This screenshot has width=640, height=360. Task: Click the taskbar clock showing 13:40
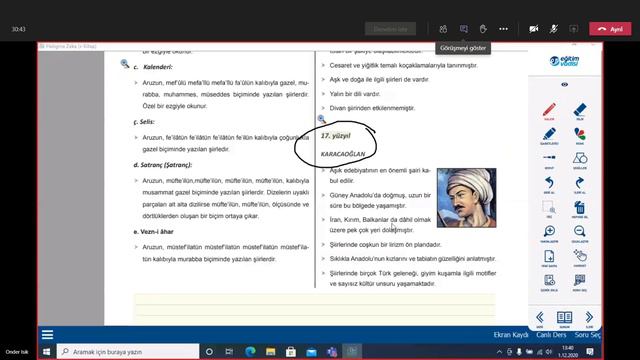click(x=568, y=351)
